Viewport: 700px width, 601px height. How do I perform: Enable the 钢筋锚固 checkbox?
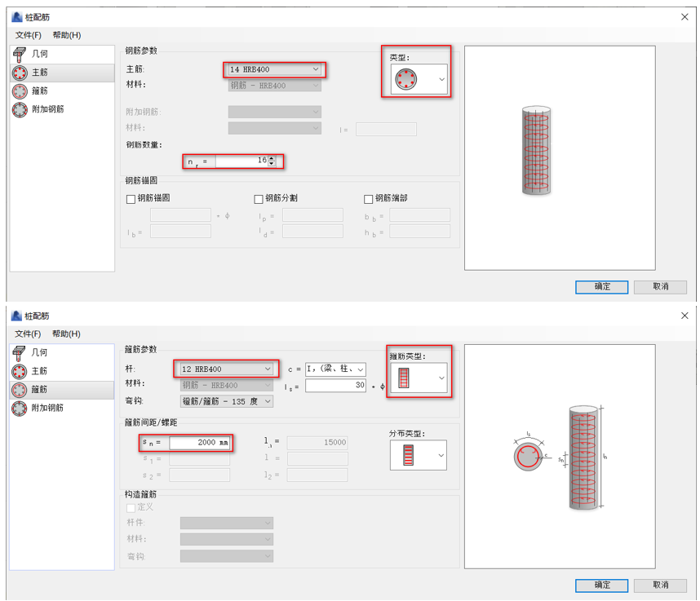click(131, 199)
